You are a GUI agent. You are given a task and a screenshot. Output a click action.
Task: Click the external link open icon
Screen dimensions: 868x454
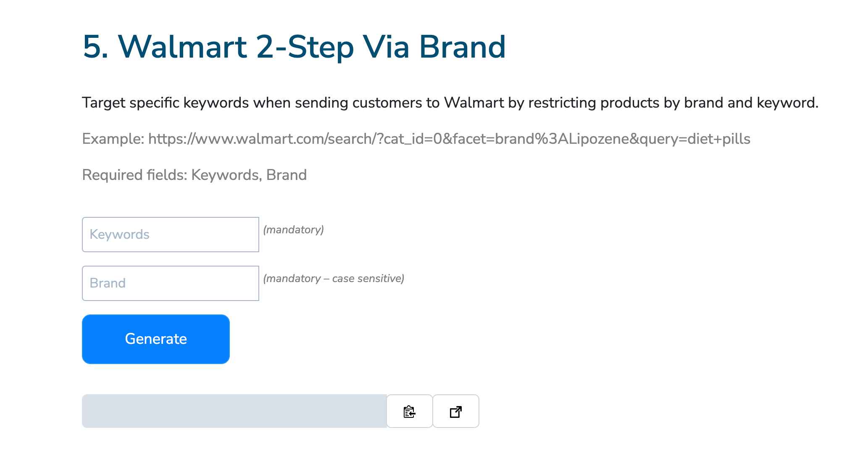455,411
